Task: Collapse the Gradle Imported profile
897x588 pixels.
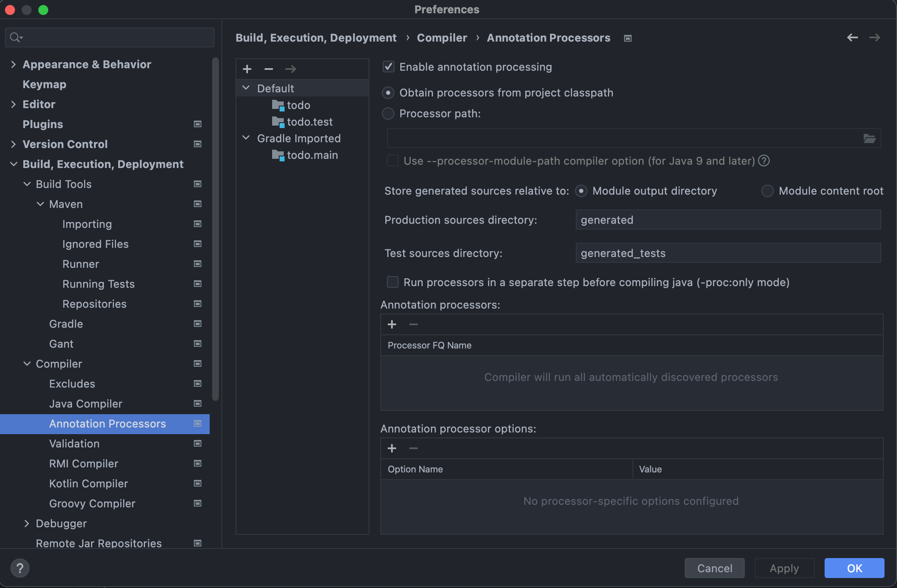Action: click(x=246, y=138)
